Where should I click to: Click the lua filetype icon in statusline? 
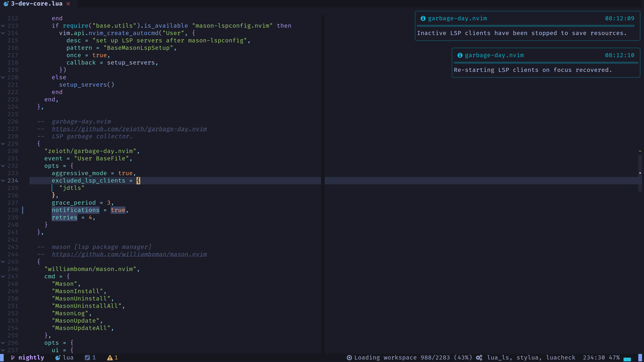tap(58, 357)
